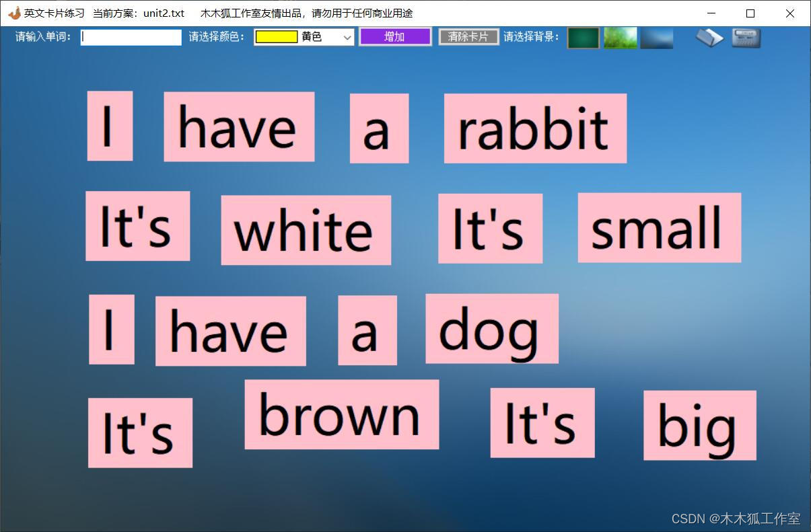Click the 'small' word card
Image resolution: width=811 pixels, height=532 pixels.
coord(660,228)
